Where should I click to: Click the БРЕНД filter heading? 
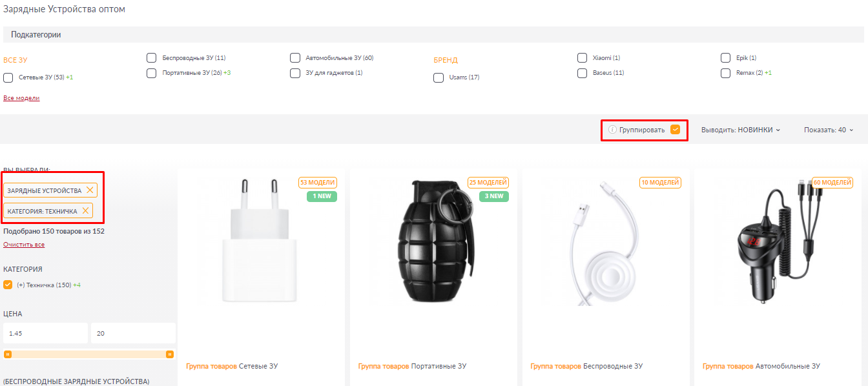point(446,60)
